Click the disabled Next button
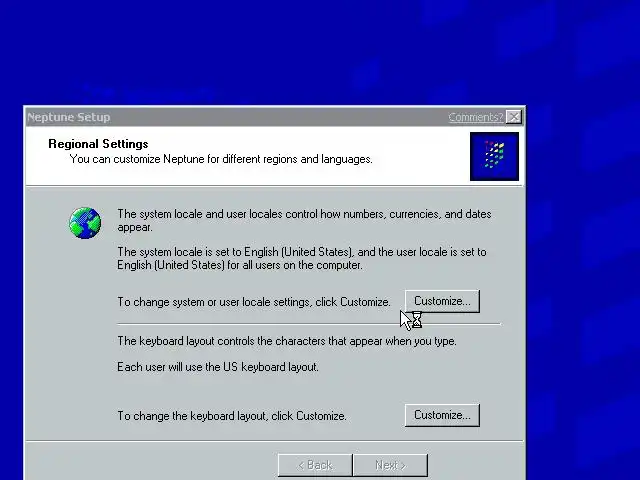640x480 pixels. pos(391,465)
